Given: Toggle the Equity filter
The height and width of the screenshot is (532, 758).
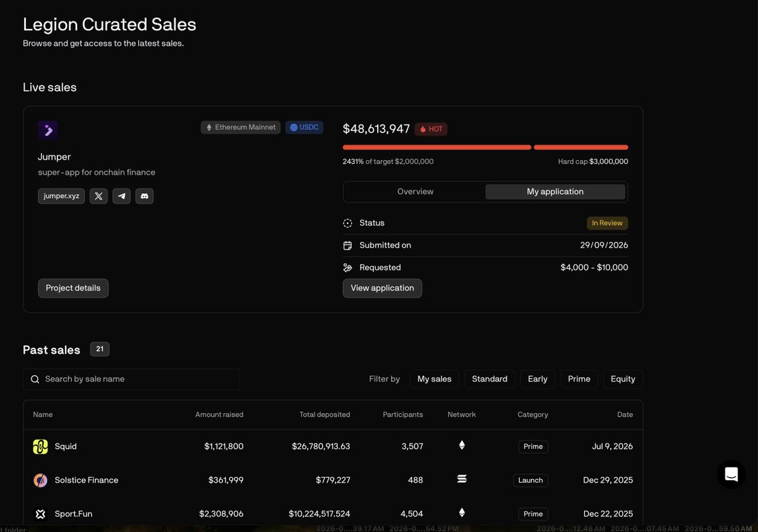Looking at the screenshot, I should [623, 379].
